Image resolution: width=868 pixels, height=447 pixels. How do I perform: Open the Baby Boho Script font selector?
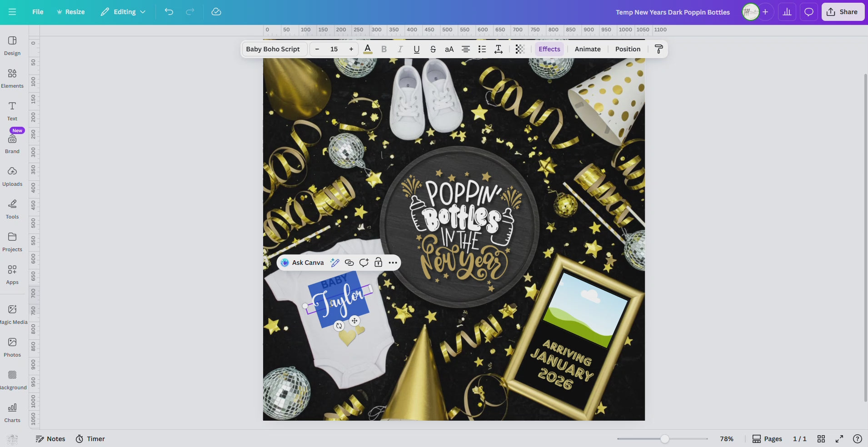(x=273, y=49)
